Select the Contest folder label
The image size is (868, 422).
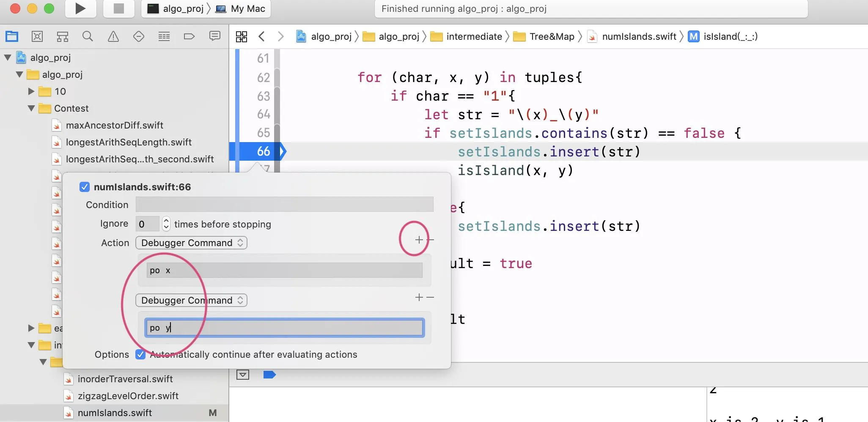tap(71, 108)
